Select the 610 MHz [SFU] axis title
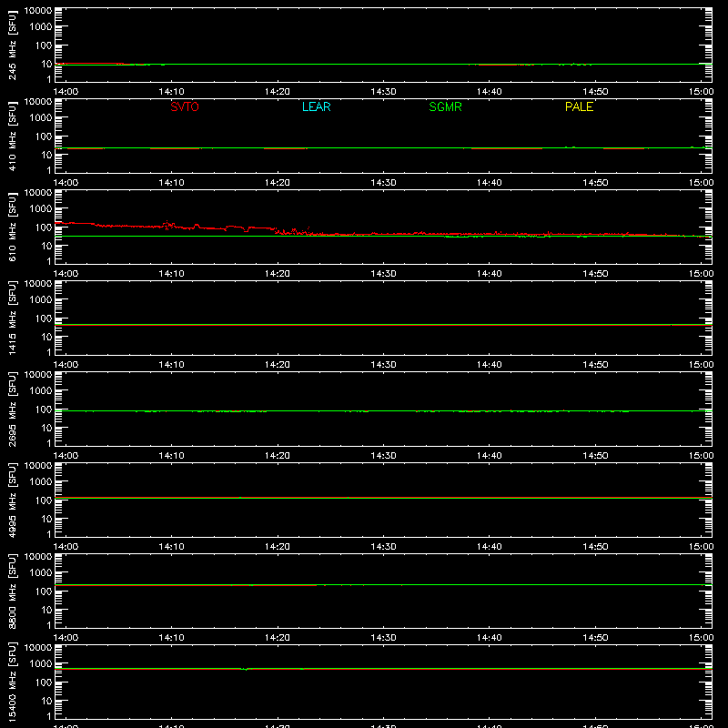Viewport: 728px width, 728px height. 13,227
